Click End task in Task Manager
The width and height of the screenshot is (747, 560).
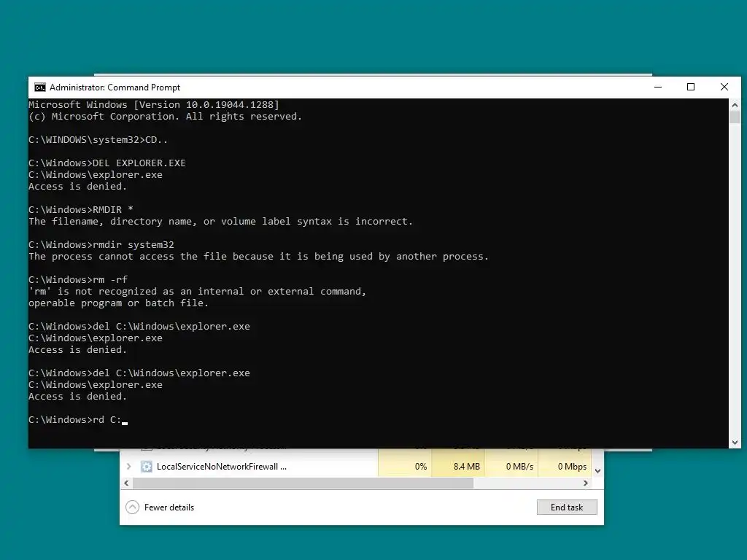click(x=567, y=507)
